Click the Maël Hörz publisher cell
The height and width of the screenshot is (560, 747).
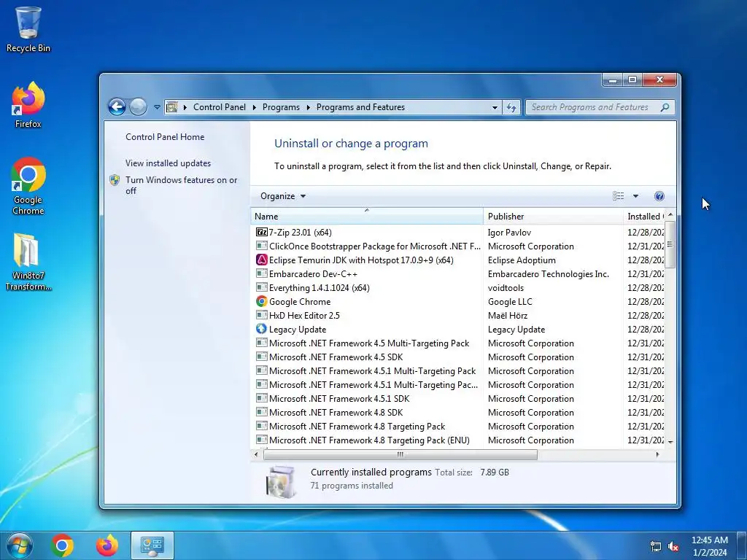point(508,315)
